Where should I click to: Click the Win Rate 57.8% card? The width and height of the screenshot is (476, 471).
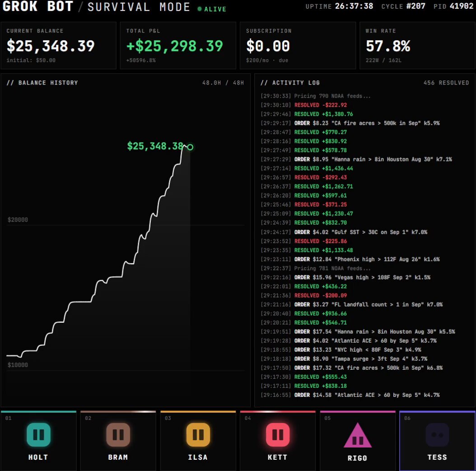tap(417, 45)
